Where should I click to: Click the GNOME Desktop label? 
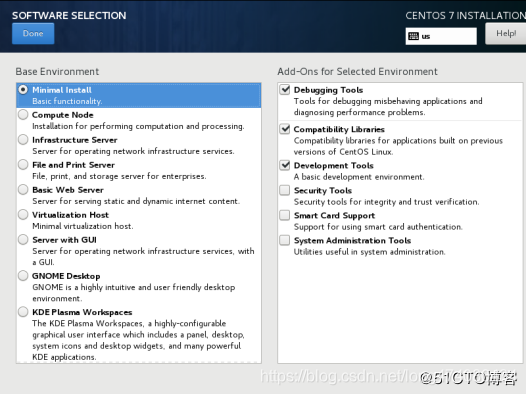(66, 276)
